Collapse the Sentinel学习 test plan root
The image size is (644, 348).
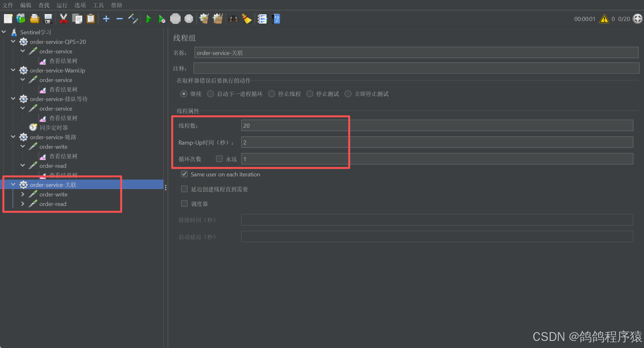pos(4,32)
